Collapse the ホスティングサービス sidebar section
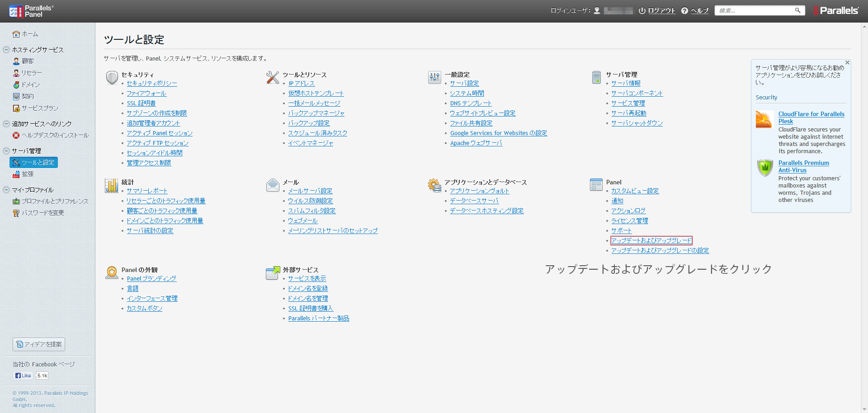Image resolution: width=868 pixels, height=413 pixels. click(x=6, y=50)
